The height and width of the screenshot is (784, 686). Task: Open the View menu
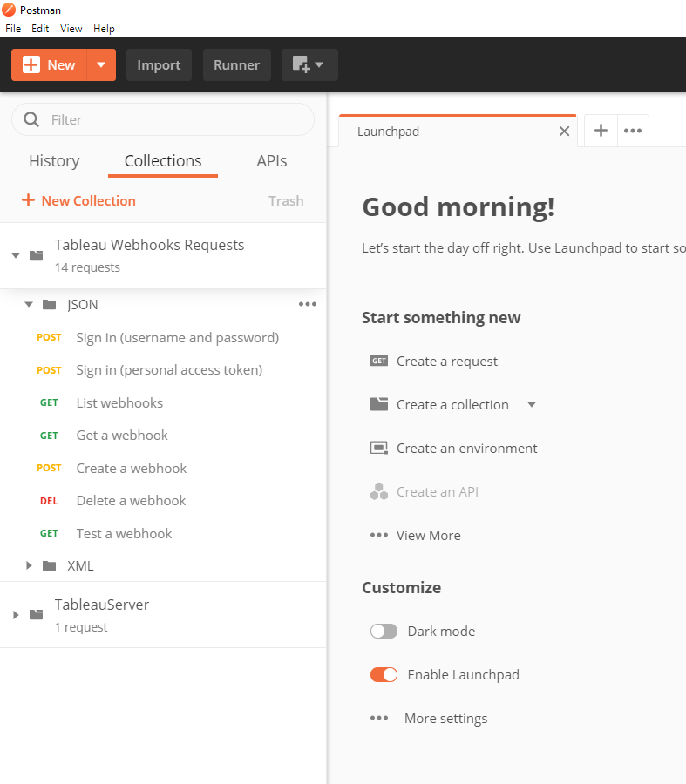[x=71, y=29]
